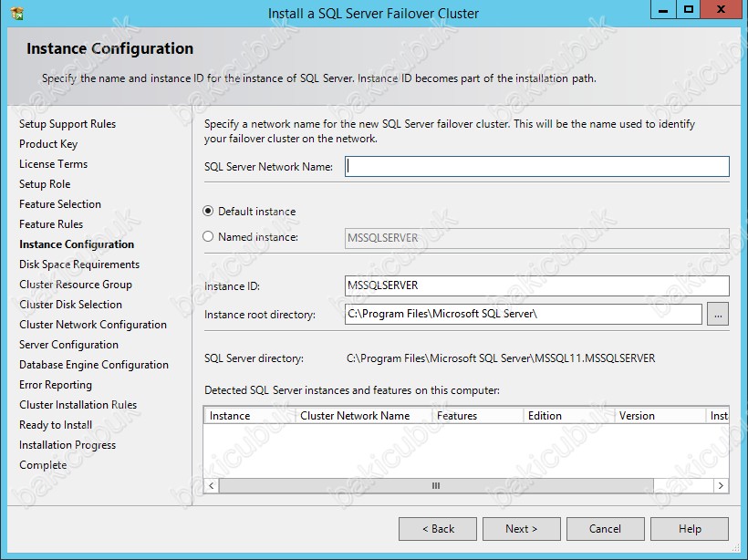Go back to the previous setup page

438,529
